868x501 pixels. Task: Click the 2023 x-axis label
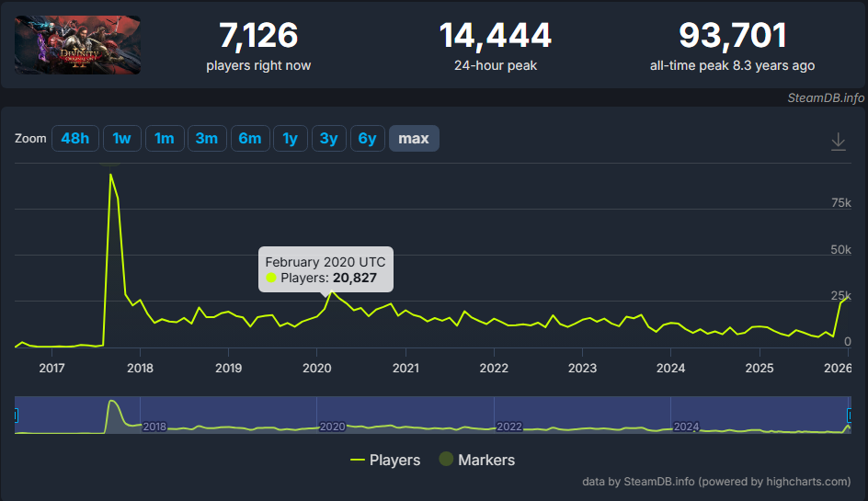pyautogui.click(x=582, y=368)
